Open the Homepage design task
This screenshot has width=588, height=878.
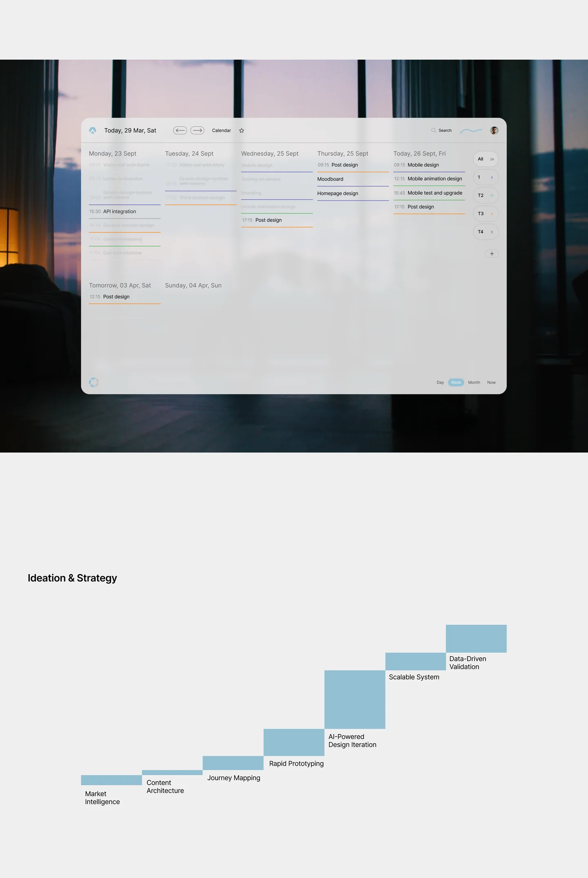click(x=353, y=194)
